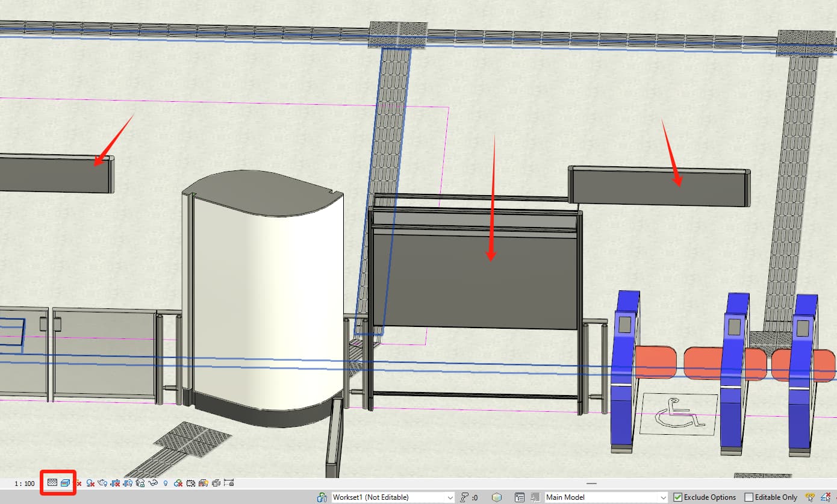Image resolution: width=837 pixels, height=504 pixels.
Task: Change the Visual Style setting
Action: [65, 482]
